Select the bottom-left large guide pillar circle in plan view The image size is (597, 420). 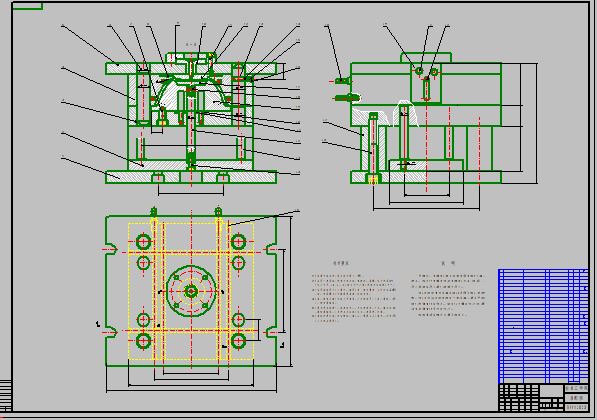(x=144, y=341)
